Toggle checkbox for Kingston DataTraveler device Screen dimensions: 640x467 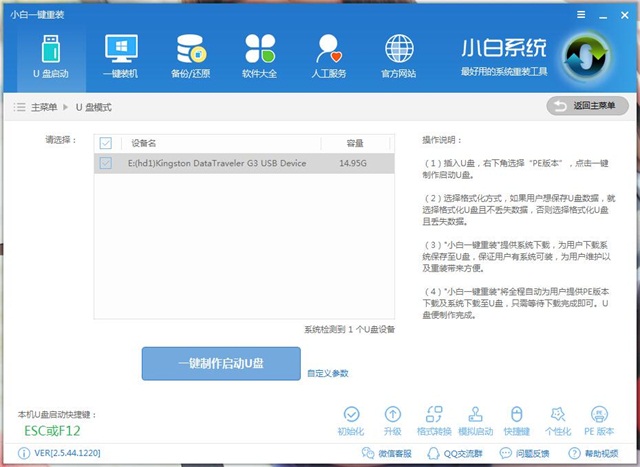click(x=106, y=163)
